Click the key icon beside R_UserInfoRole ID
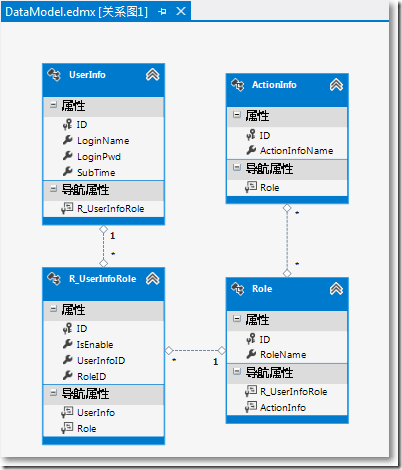402x470 pixels. pos(67,329)
